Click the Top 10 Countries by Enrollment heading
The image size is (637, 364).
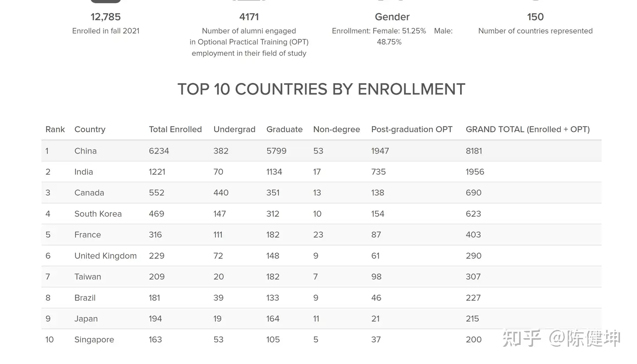click(x=321, y=89)
